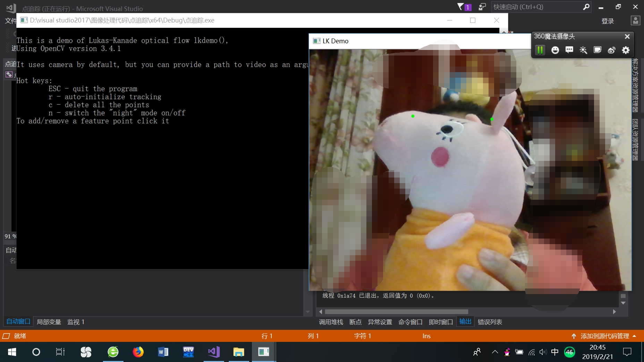644x362 pixels.
Task: Switch to the 错误列表 tab
Action: (490, 322)
